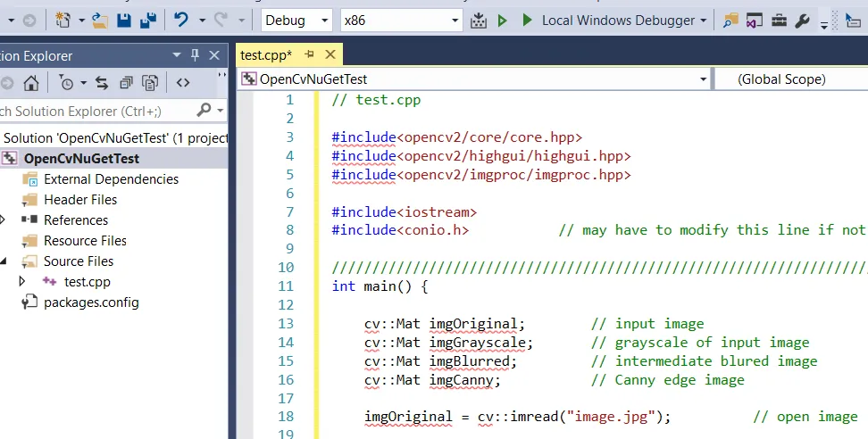Click the 'cv::Mat imgCanny;' declaration
Image resolution: width=868 pixels, height=439 pixels.
[432, 380]
